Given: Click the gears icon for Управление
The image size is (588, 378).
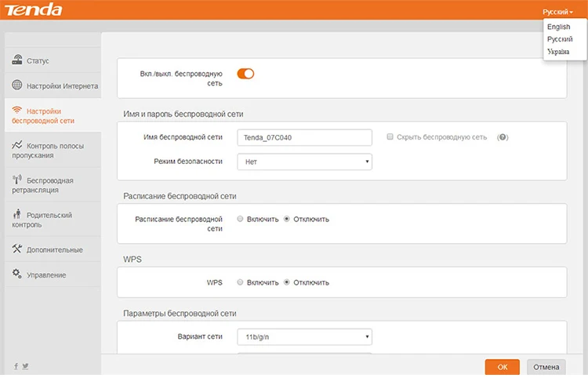Looking at the screenshot, I should [x=17, y=274].
